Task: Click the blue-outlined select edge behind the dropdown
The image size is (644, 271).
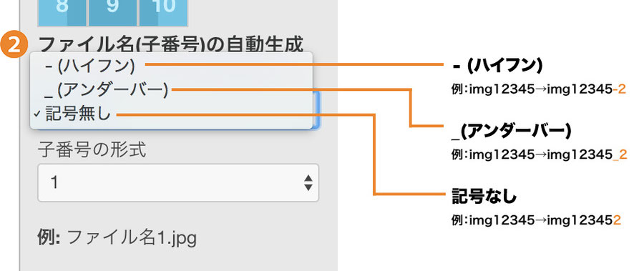Action: 316,109
